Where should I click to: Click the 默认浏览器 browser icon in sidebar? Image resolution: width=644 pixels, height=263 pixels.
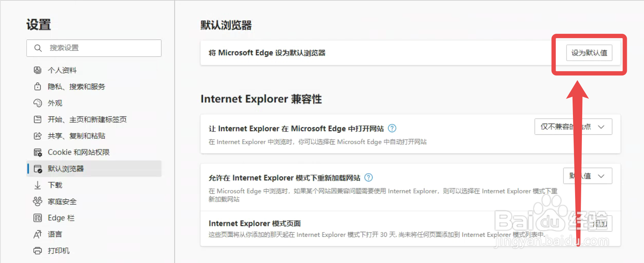(x=38, y=169)
